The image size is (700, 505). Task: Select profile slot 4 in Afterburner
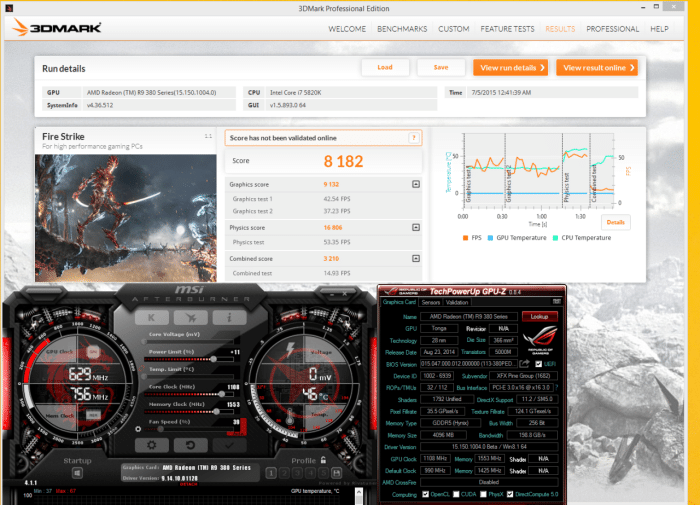click(311, 473)
